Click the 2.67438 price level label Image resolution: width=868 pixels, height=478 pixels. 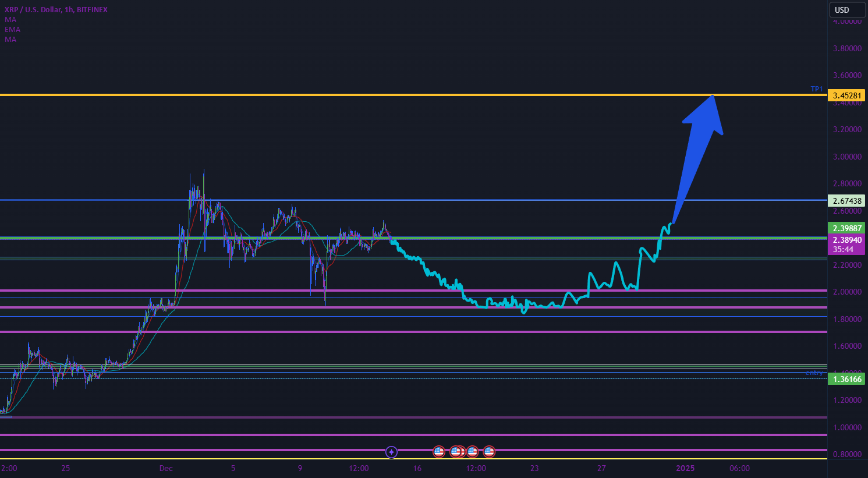tap(846, 201)
